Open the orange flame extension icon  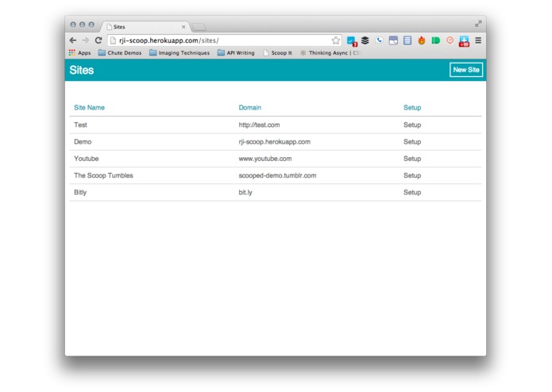[x=422, y=40]
